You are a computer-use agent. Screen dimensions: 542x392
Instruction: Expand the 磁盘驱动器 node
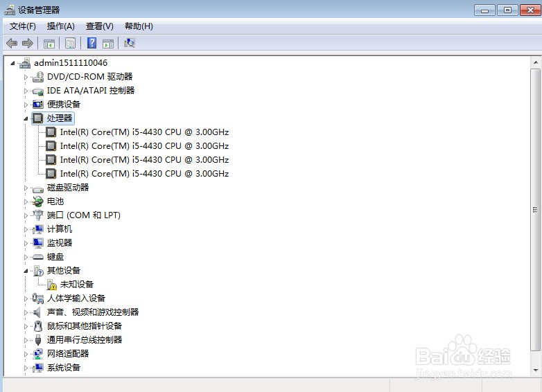[x=26, y=188]
